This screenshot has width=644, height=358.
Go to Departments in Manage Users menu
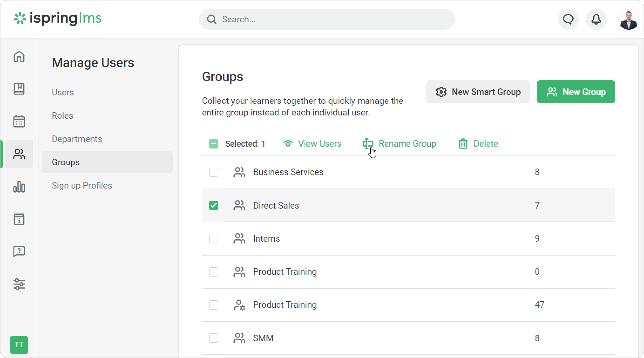click(x=77, y=139)
